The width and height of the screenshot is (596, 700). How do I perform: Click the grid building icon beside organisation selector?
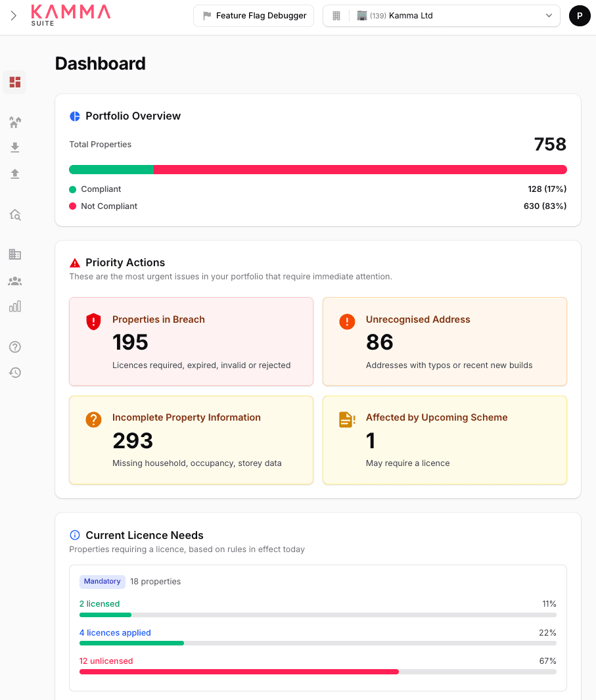click(336, 16)
